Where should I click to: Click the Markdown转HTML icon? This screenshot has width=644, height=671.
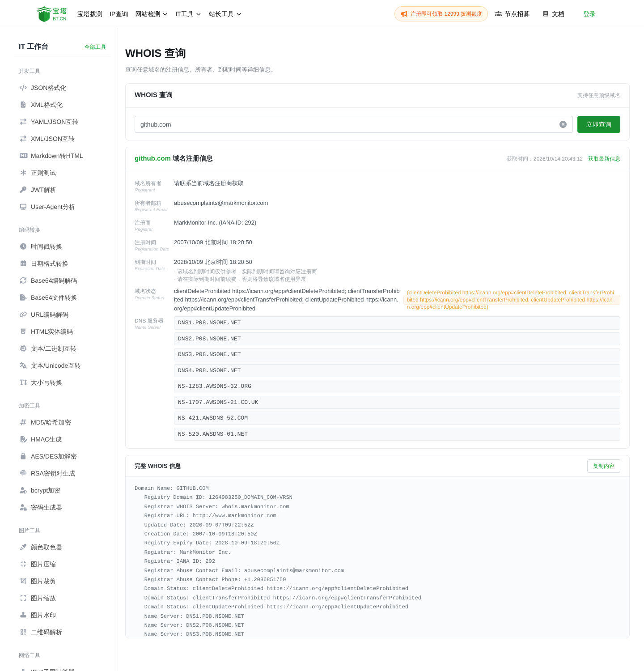click(23, 156)
